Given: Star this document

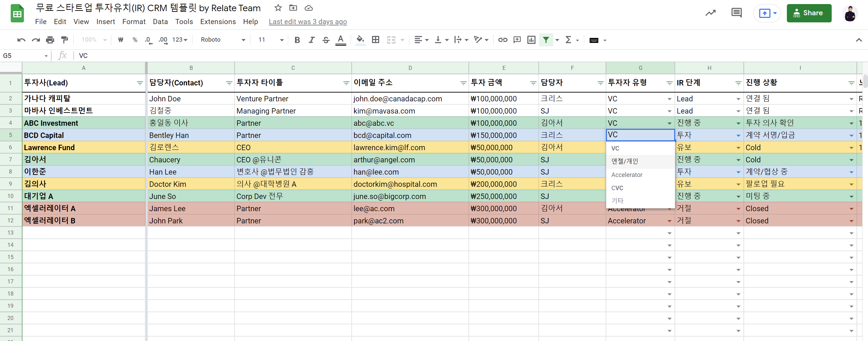Looking at the screenshot, I should (278, 8).
